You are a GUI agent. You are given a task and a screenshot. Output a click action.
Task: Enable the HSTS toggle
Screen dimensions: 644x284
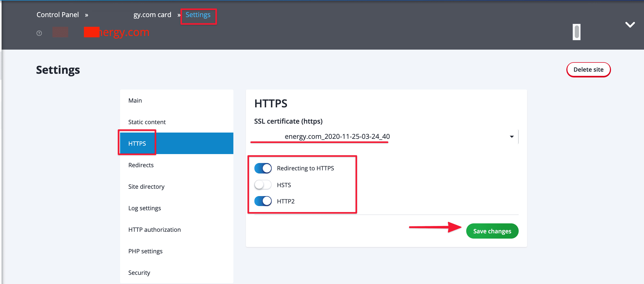tap(263, 185)
